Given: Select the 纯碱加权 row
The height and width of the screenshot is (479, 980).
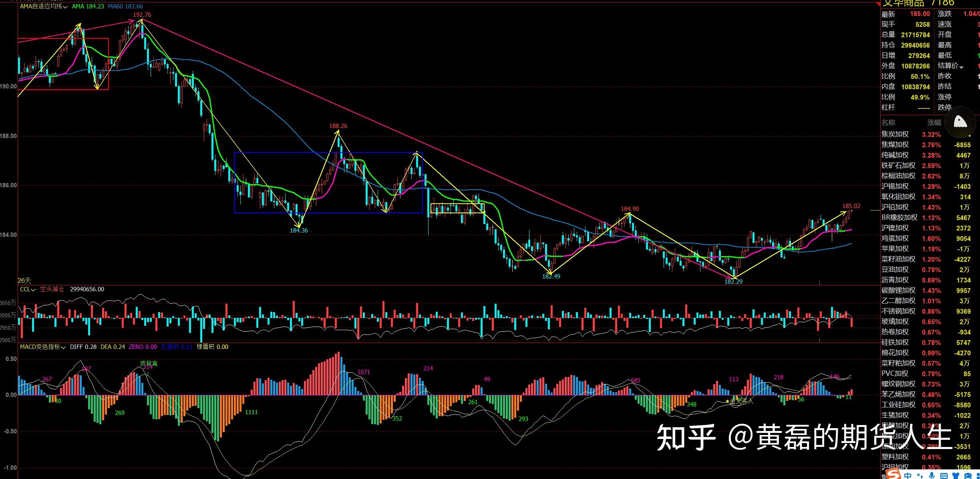Looking at the screenshot, I should pyautogui.click(x=926, y=155).
